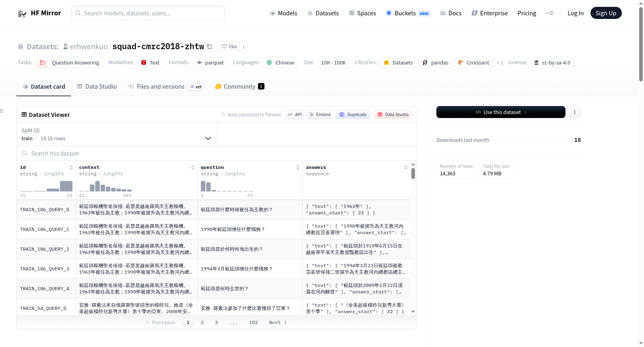Show more libraries with +1
Image resolution: width=644 pixels, height=347 pixels.
coord(500,62)
